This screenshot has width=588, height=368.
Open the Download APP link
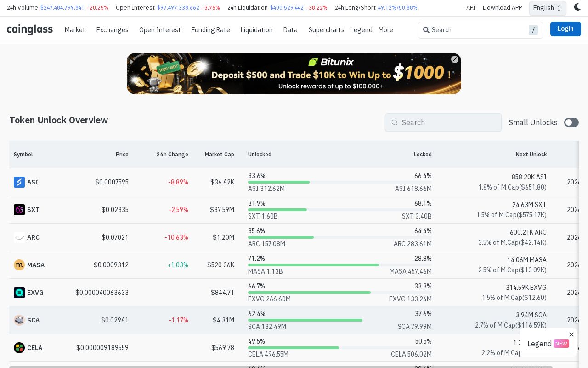point(502,8)
